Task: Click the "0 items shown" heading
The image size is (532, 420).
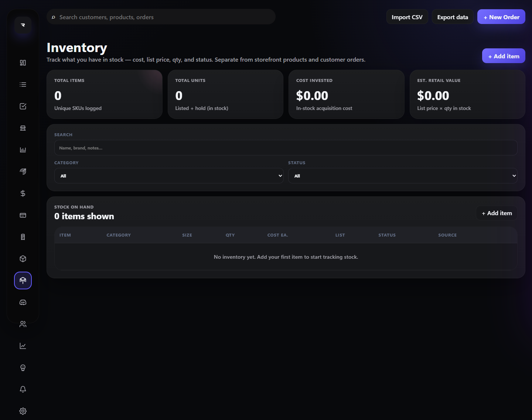Action: [84, 216]
